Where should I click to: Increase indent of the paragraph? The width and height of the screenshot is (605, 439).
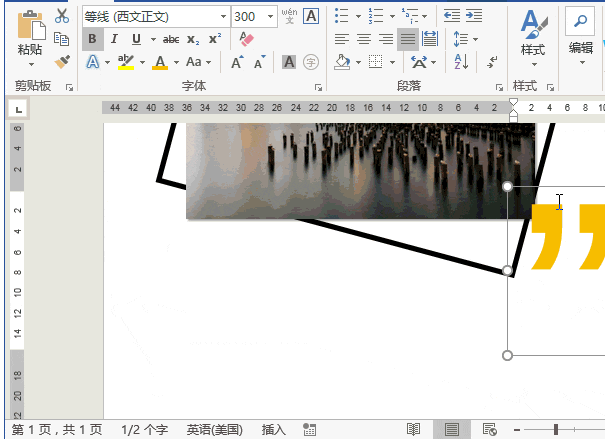[x=475, y=16]
